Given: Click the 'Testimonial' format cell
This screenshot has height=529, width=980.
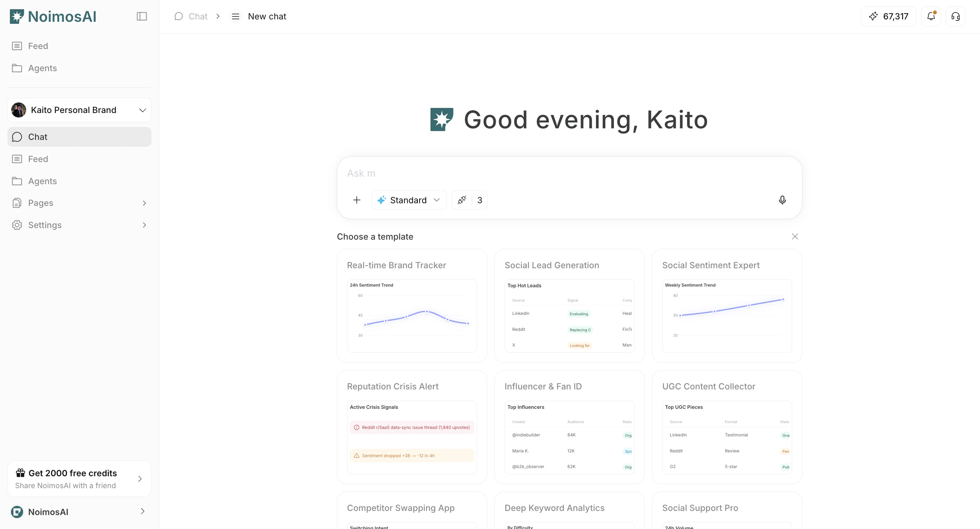Looking at the screenshot, I should (x=736, y=435).
